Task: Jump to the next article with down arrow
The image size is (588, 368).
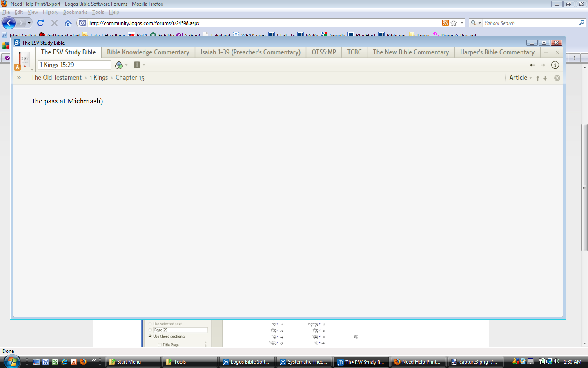Action: (x=545, y=78)
